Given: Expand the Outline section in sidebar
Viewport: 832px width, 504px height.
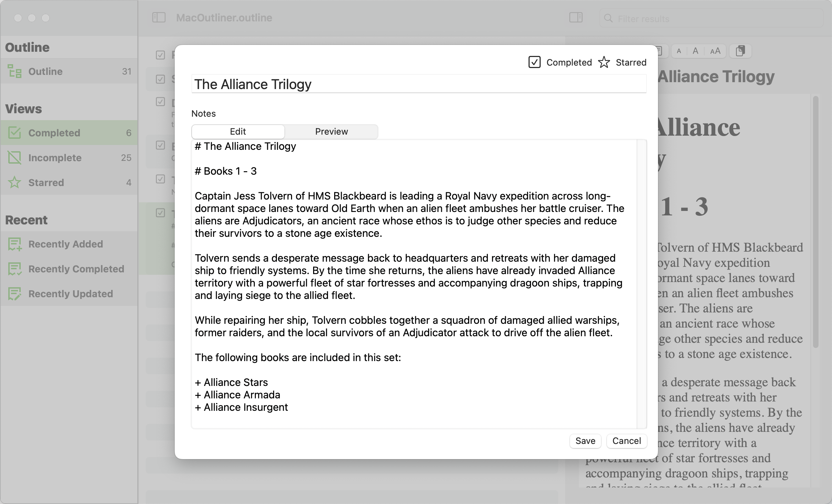Looking at the screenshot, I should tap(27, 46).
